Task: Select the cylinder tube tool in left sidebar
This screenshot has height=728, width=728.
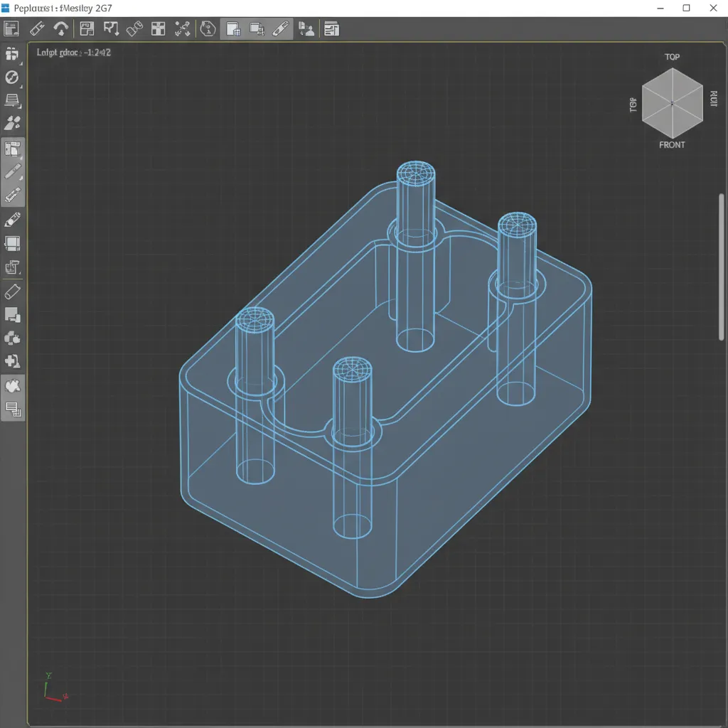Action: point(13,292)
